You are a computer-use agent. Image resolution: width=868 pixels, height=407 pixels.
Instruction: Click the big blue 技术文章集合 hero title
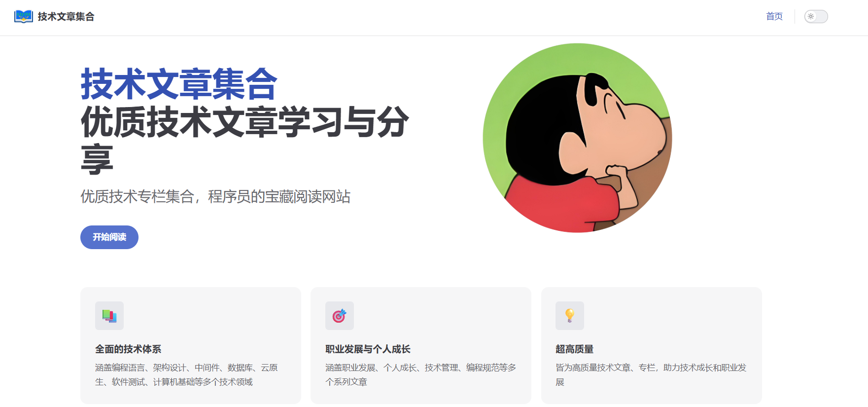point(179,84)
